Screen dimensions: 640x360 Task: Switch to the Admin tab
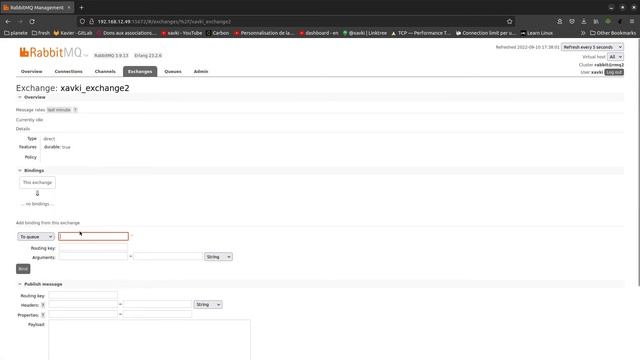[201, 71]
